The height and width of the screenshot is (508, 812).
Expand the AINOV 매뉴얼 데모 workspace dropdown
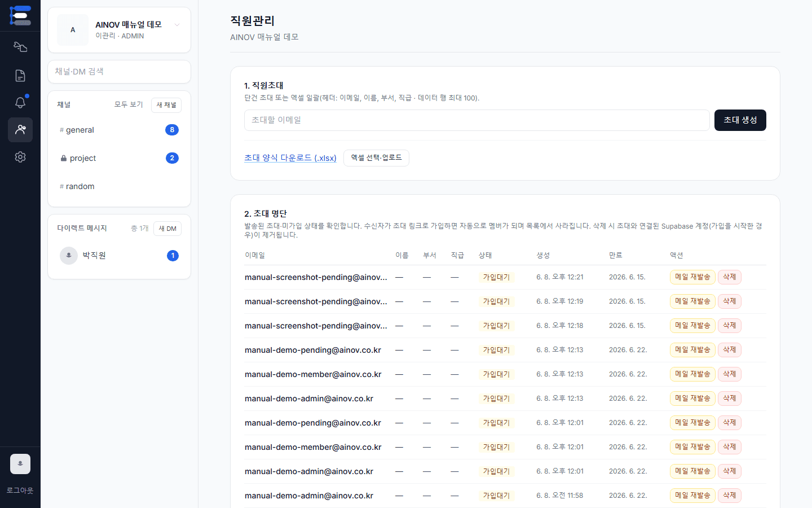point(177,25)
